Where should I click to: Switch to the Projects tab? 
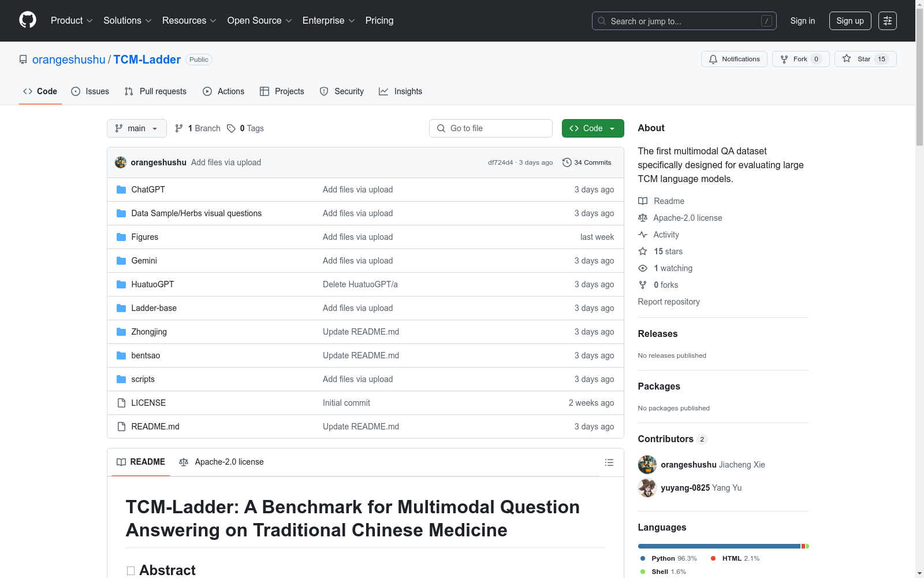[x=282, y=91]
